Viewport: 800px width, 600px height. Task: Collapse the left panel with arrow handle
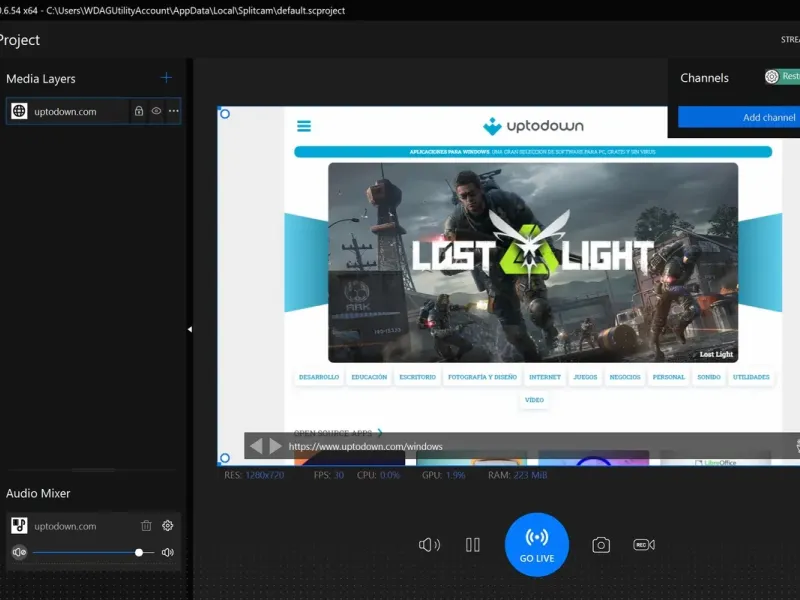coord(189,329)
